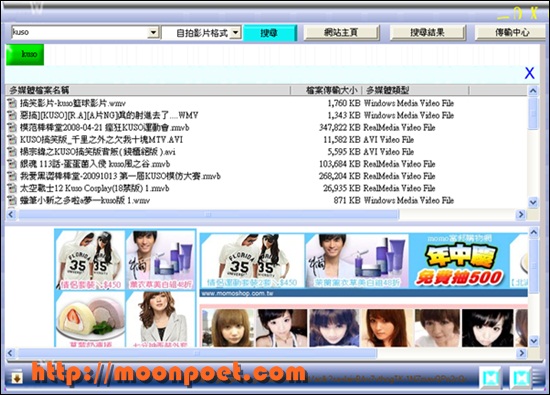Expand the kuso keyword dropdown arrow
Viewport: 550px width, 395px height.
(x=153, y=33)
